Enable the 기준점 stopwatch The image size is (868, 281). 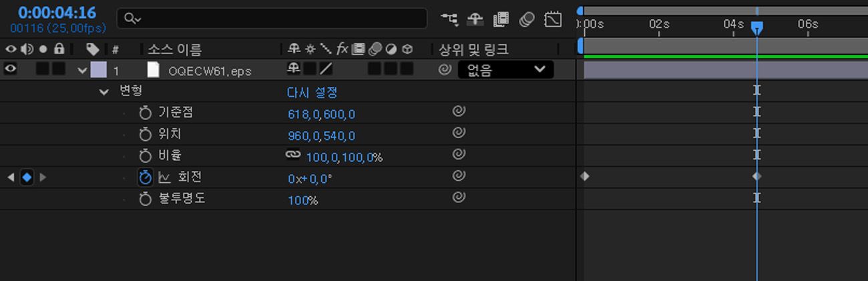[146, 113]
